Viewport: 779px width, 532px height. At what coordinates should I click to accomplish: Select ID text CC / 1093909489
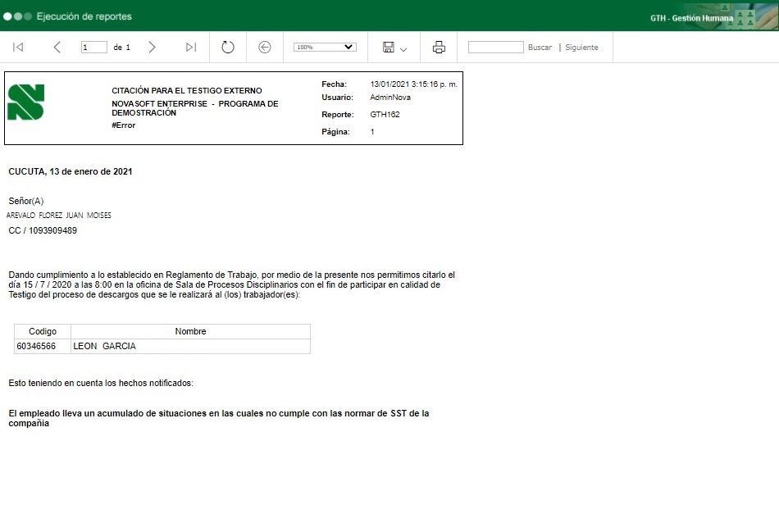click(43, 230)
